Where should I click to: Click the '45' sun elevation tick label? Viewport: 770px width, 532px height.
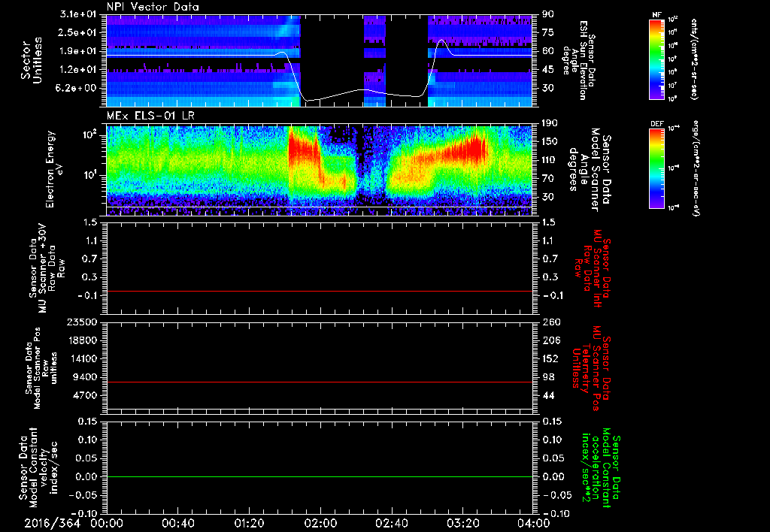[x=548, y=70]
